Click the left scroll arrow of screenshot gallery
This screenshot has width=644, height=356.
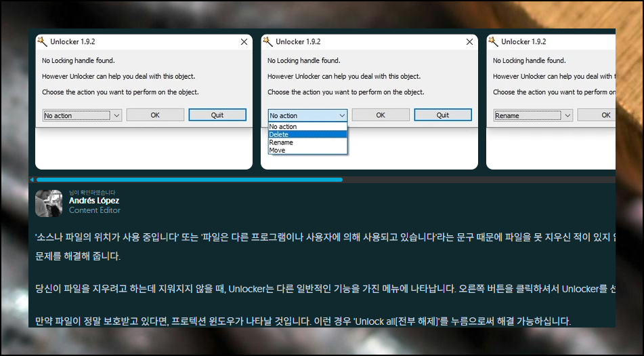pos(32,180)
